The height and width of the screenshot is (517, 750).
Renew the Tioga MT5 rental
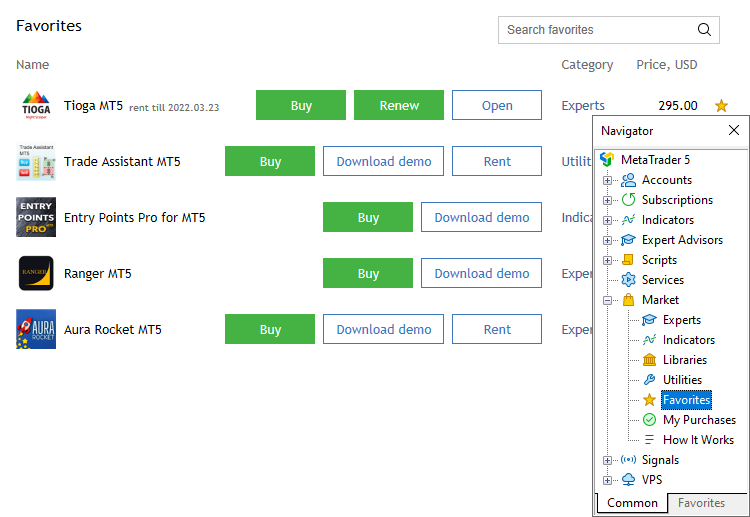[399, 105]
